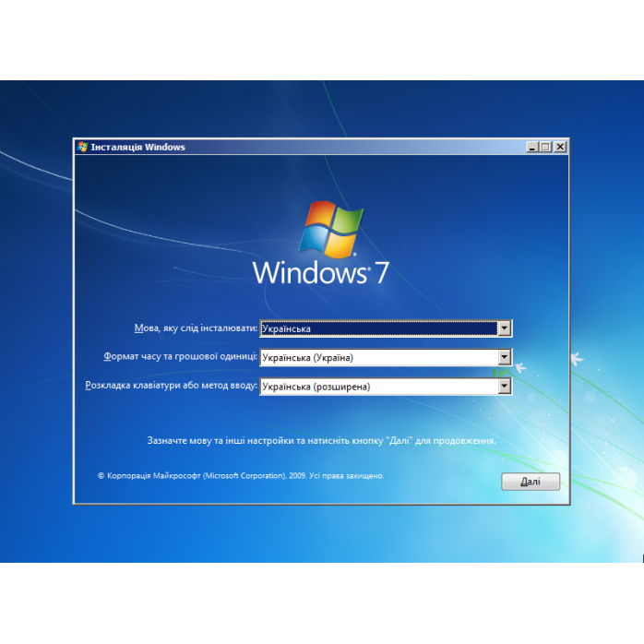Image resolution: width=644 pixels, height=644 pixels.
Task: Minimize the Інсталяція Windows window
Action: click(532, 147)
